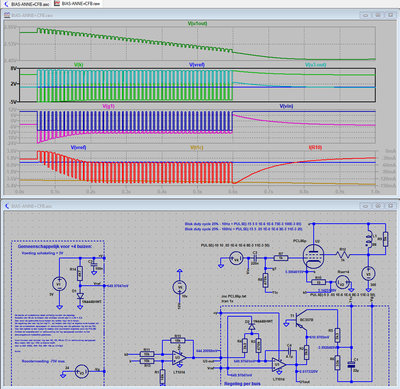The image size is (400, 389).
Task: Click zigzag resistor R12
Action: point(343,255)
